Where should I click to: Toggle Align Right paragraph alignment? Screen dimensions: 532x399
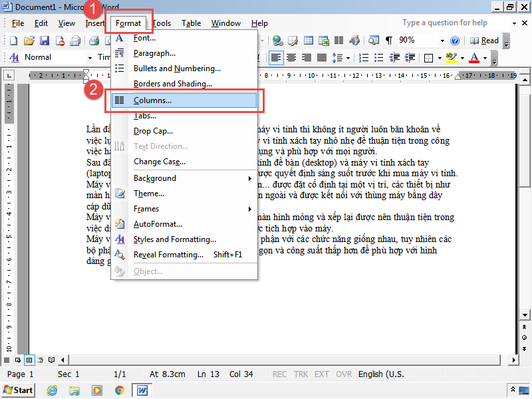(307, 58)
